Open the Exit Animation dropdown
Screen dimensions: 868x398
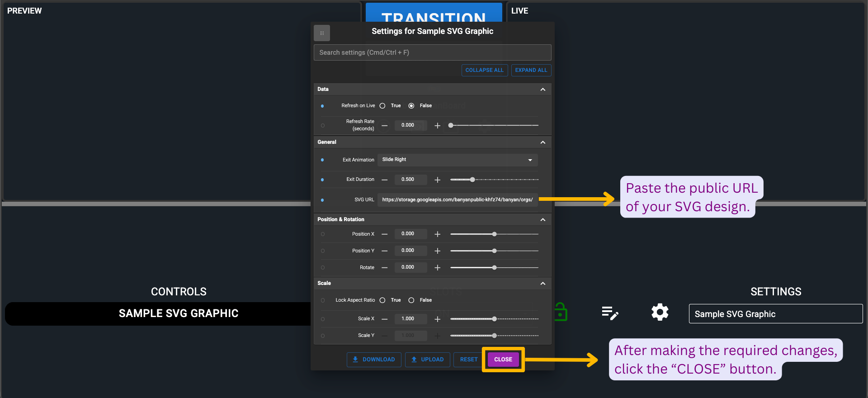click(457, 160)
